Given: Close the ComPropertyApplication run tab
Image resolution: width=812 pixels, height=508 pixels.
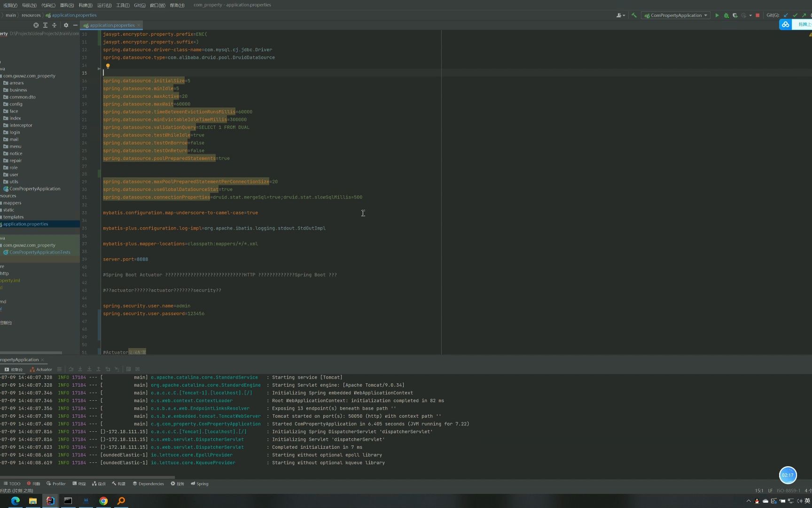Looking at the screenshot, I should 42,360.
